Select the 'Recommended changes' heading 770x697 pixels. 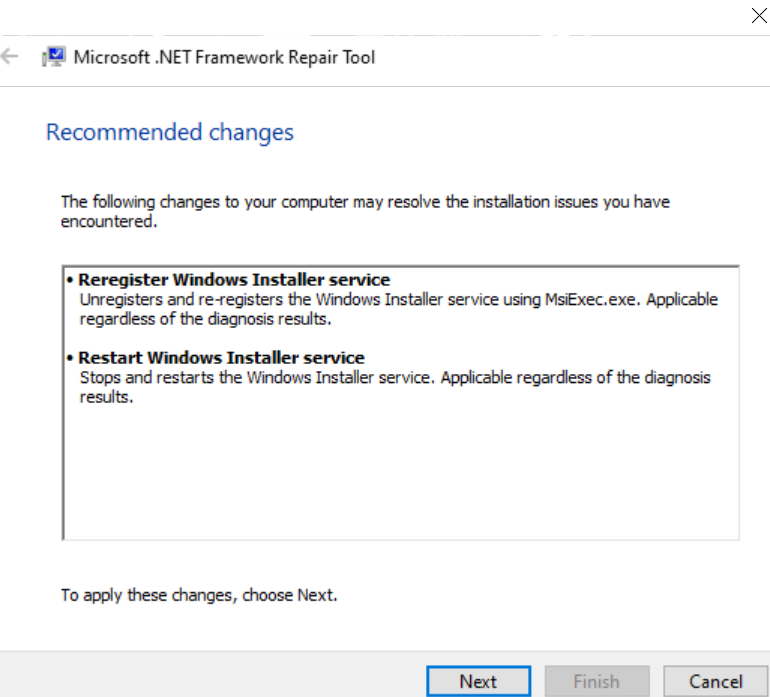tap(170, 132)
